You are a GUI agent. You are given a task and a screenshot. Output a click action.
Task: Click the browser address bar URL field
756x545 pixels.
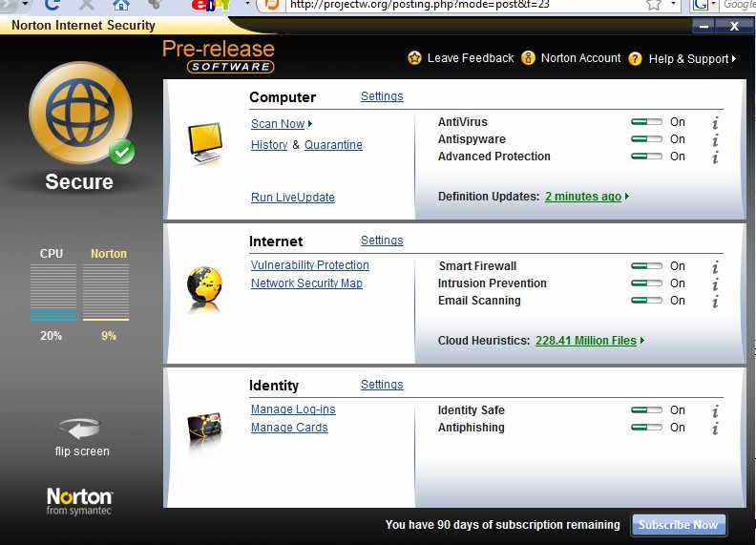click(x=458, y=5)
